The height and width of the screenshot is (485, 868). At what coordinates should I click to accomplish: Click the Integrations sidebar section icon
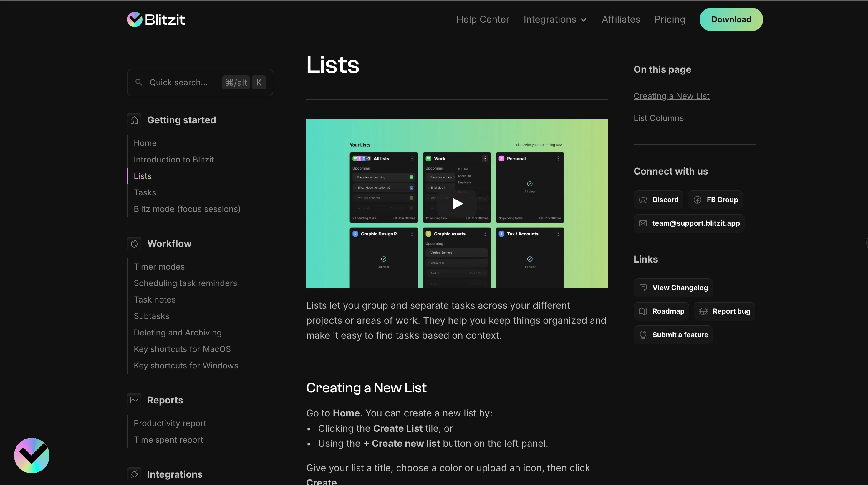point(134,474)
